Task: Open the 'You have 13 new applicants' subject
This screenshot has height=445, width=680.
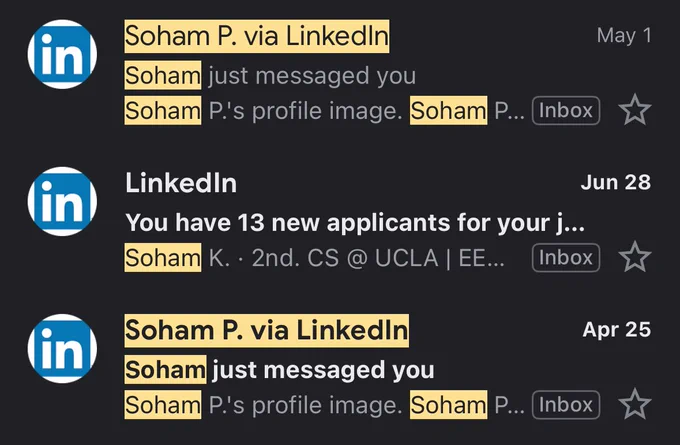Action: pos(355,223)
